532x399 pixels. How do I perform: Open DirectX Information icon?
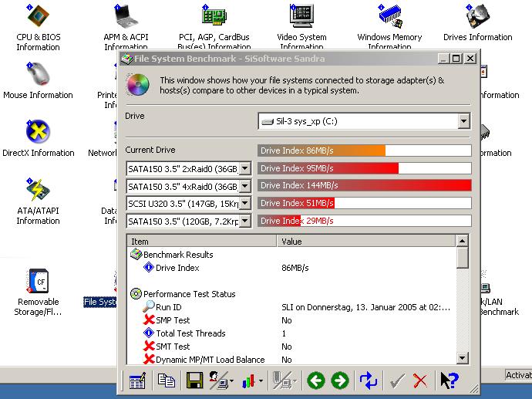click(38, 139)
